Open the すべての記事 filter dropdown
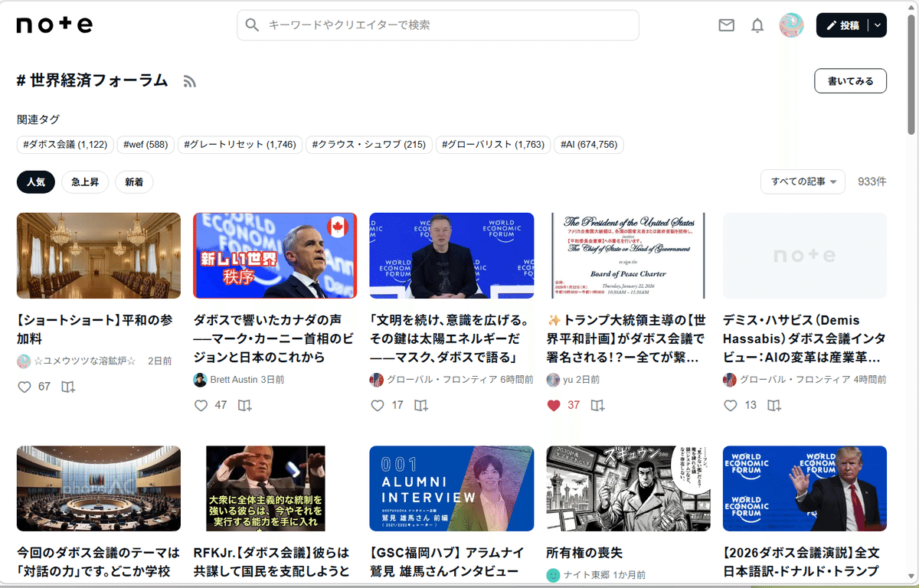Screen dimensions: 919x588 tap(803, 181)
